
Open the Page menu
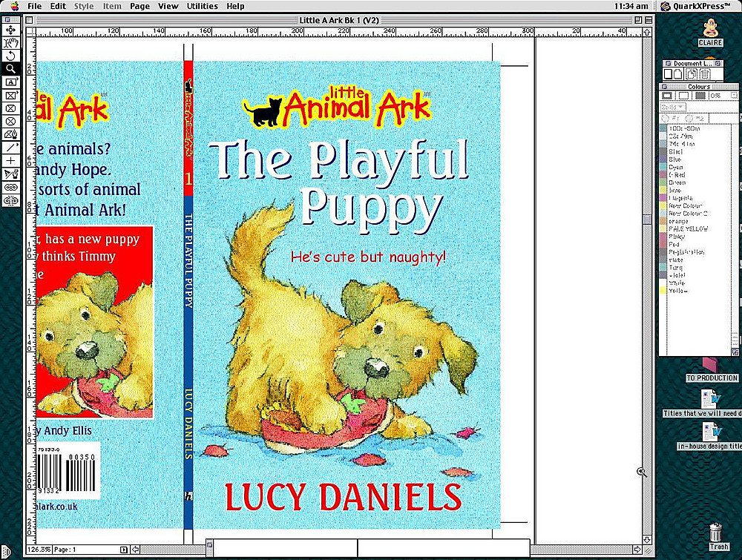click(x=139, y=6)
